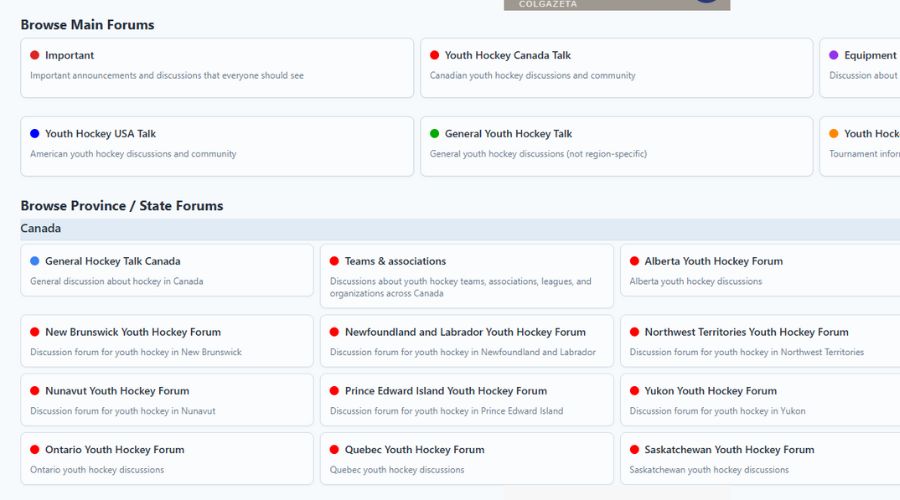The height and width of the screenshot is (500, 900).
Task: Click 'Canadian youth hockey discussions and community' text
Action: click(x=533, y=75)
